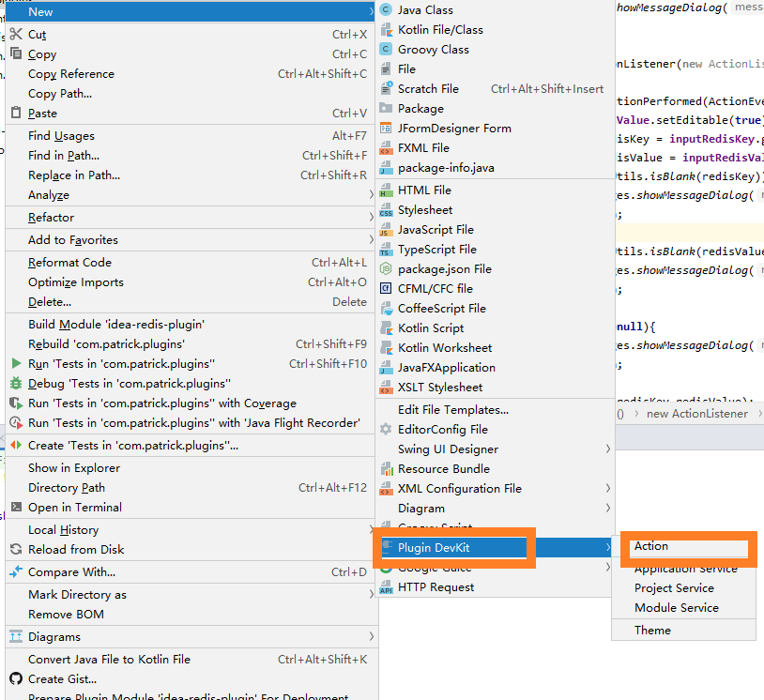The width and height of the screenshot is (764, 700).
Task: Click the Resource Bundle icon
Action: [386, 468]
